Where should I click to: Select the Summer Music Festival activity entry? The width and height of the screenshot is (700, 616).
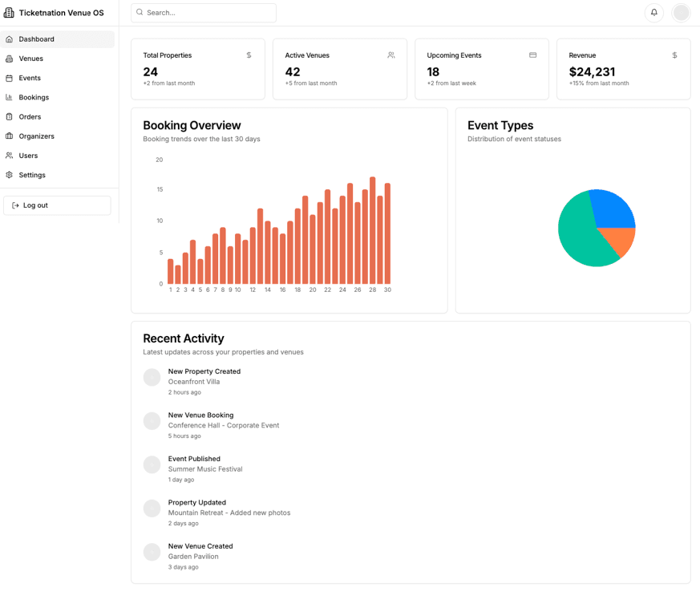[204, 468]
